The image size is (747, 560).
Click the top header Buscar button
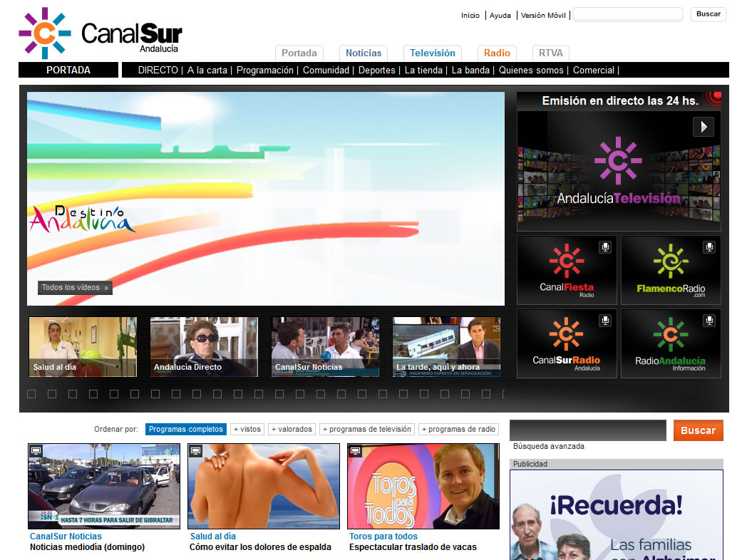709,14
